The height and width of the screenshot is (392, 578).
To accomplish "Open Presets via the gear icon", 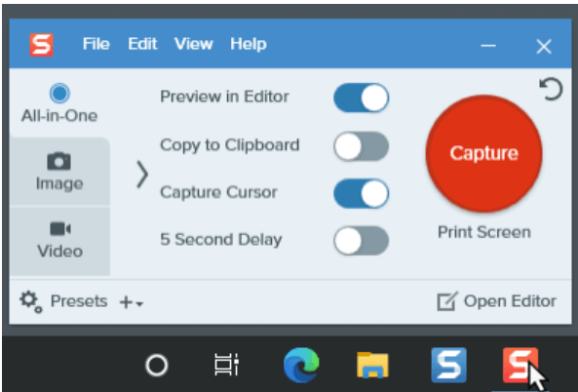I will click(x=31, y=301).
